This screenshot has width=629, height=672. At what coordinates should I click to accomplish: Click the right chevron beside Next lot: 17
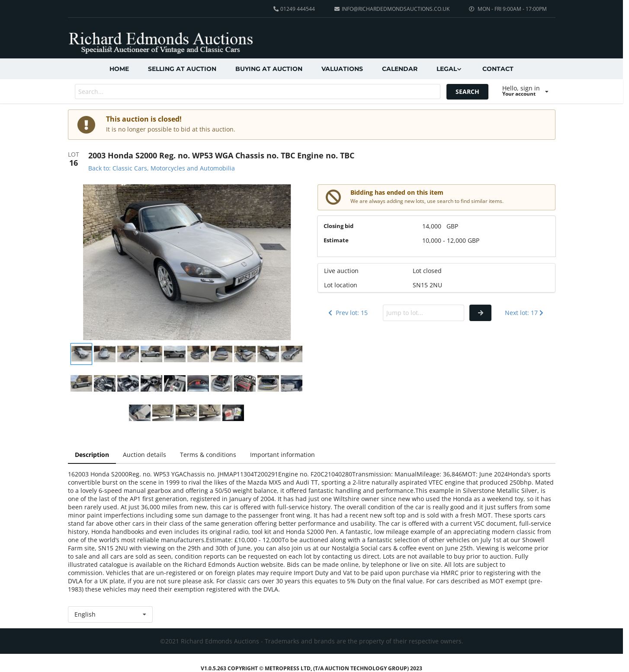pos(541,313)
